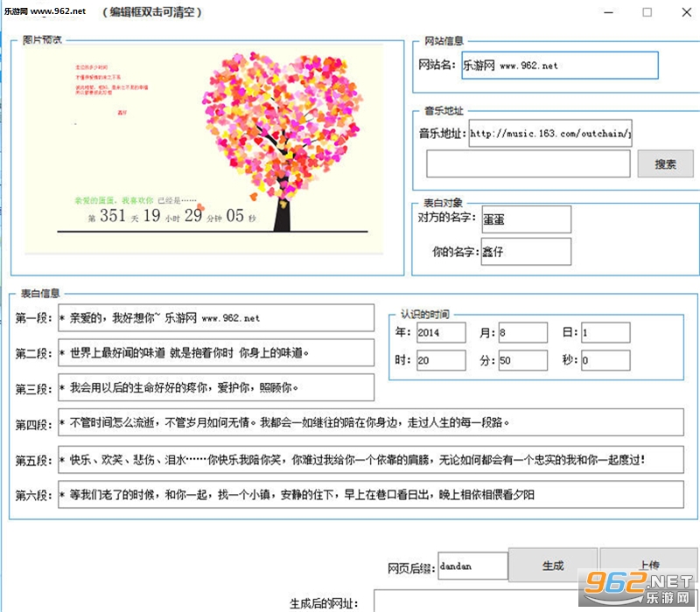Click the 上传 upload button
700x612 pixels.
(649, 565)
